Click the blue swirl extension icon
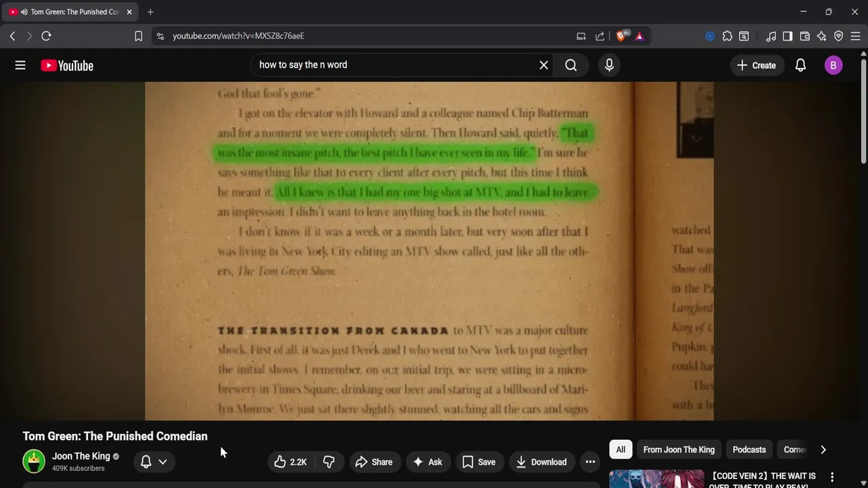 pyautogui.click(x=710, y=36)
